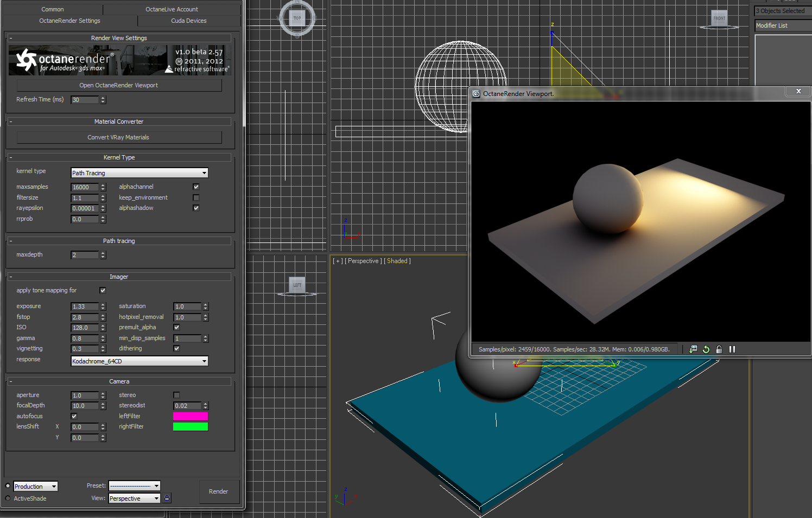Image resolution: width=812 pixels, height=518 pixels.
Task: Click the TOP ViewCube in the top viewport
Action: click(297, 18)
